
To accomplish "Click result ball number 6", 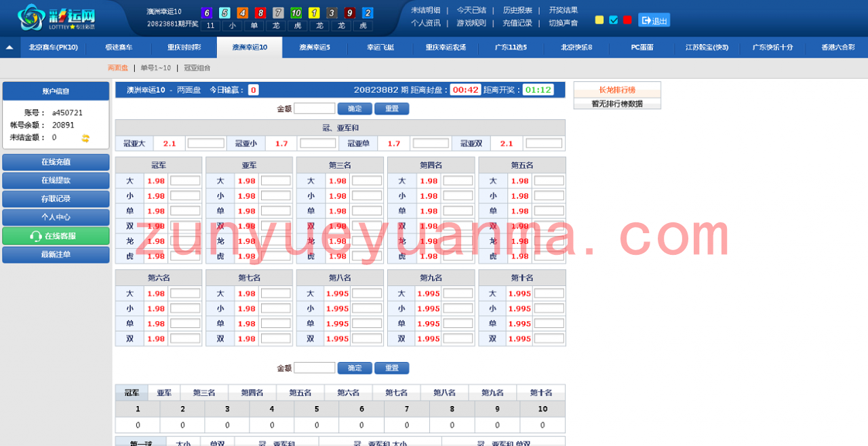I will [x=207, y=13].
